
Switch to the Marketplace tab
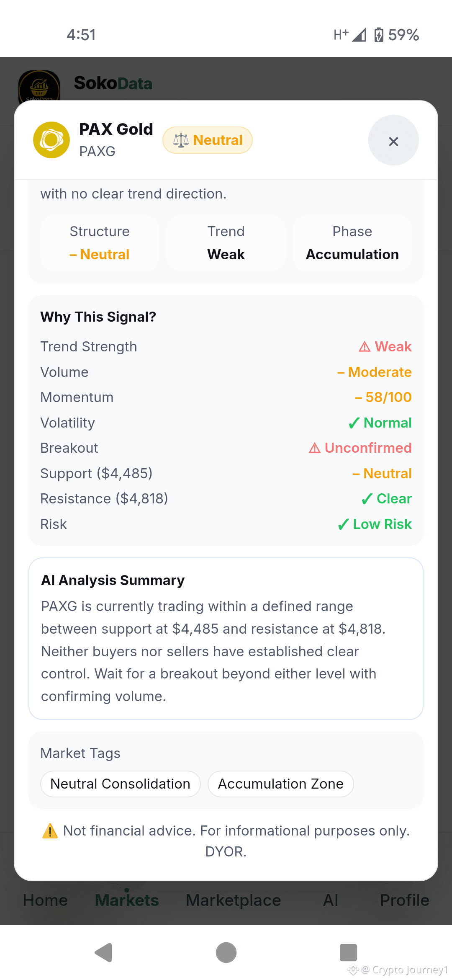click(x=233, y=900)
